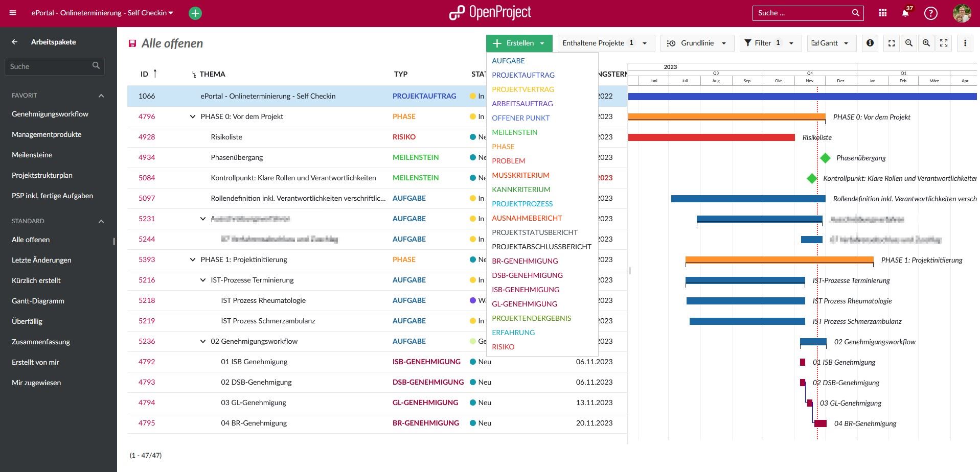Open the modules grid menu
This screenshot has height=472, width=980.
883,13
